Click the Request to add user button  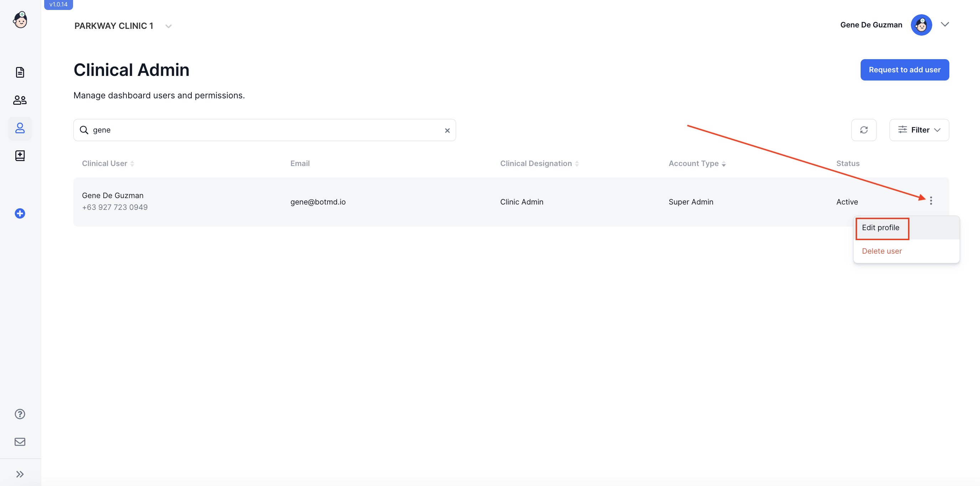905,69
